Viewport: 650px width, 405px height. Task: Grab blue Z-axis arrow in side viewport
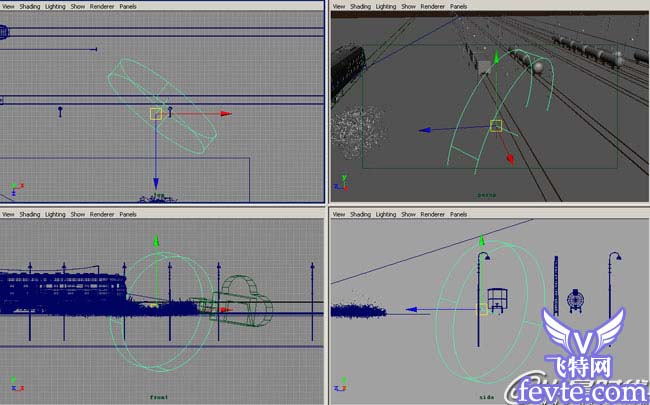point(411,309)
